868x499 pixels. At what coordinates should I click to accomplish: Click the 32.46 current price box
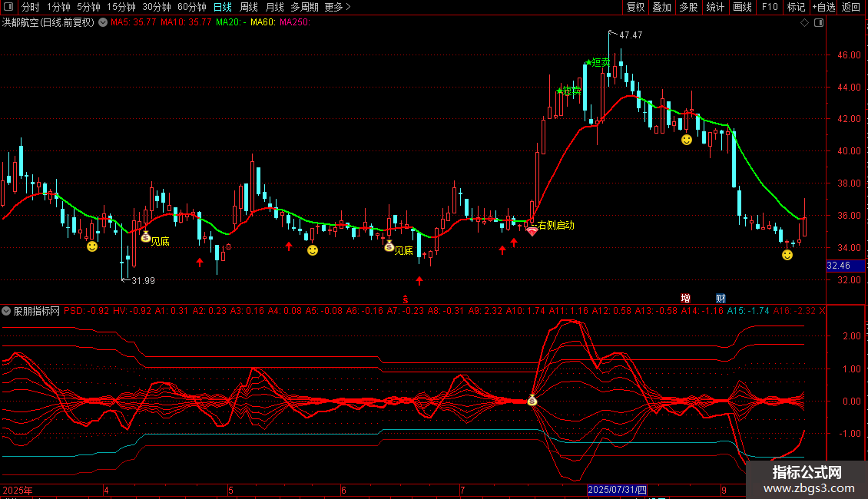(x=845, y=266)
